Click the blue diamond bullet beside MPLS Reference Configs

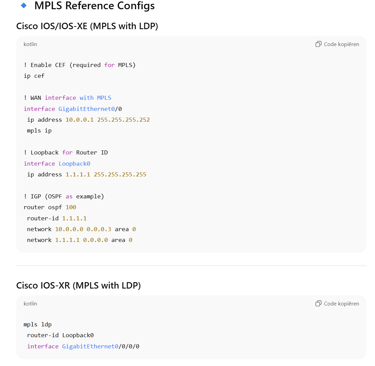click(x=24, y=5)
